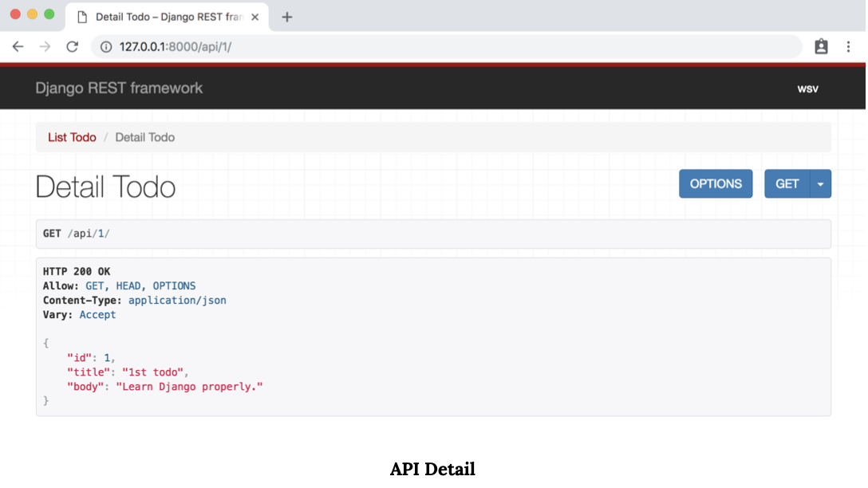Click the yellow minimize window button
This screenshot has width=868, height=488.
tap(32, 14)
